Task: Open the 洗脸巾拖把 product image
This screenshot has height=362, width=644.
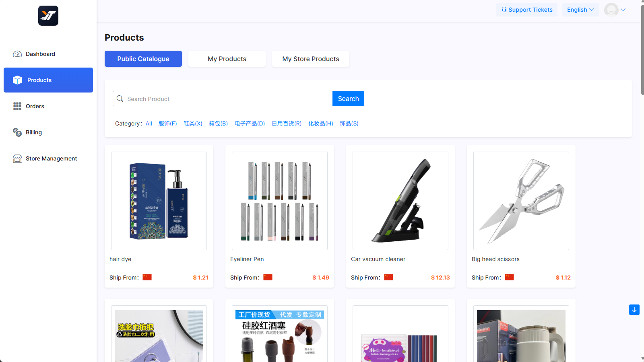Action: [159, 334]
